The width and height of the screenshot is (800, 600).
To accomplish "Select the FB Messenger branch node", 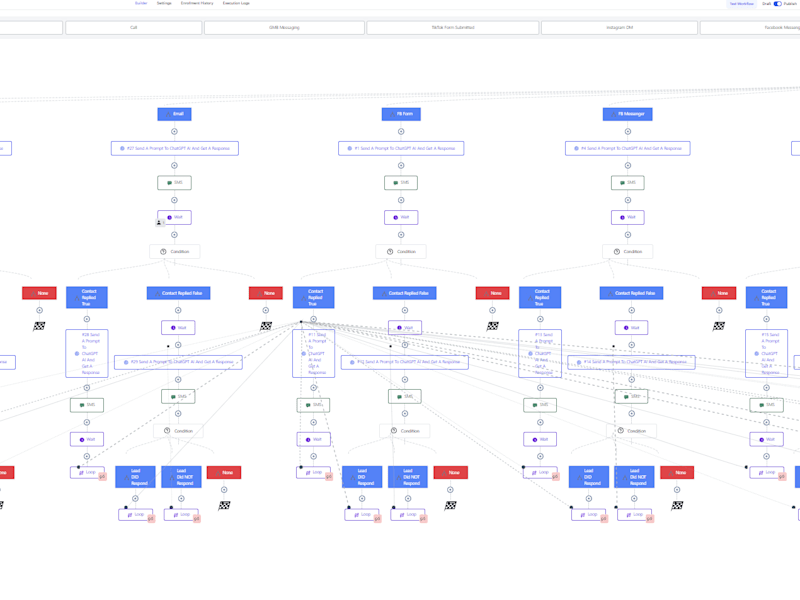I will point(628,114).
